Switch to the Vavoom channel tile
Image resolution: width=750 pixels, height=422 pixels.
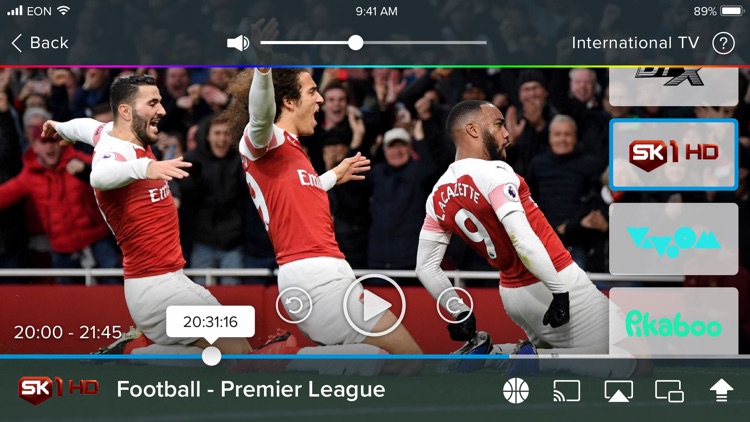pos(673,239)
